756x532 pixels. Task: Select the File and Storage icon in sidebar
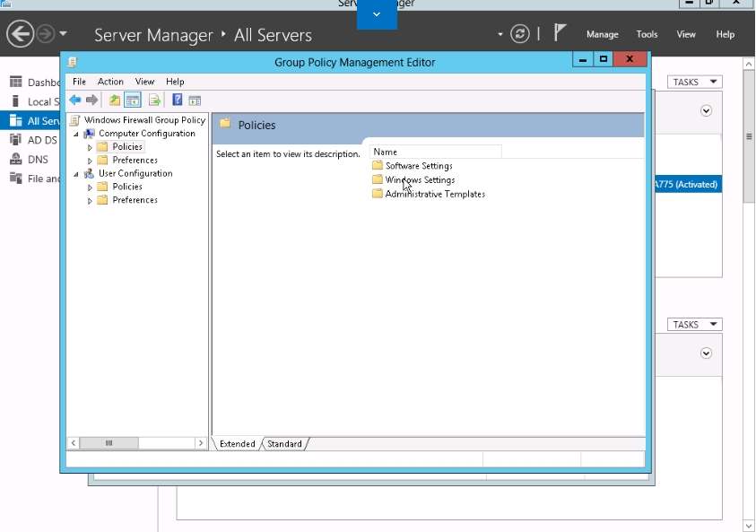tap(16, 179)
